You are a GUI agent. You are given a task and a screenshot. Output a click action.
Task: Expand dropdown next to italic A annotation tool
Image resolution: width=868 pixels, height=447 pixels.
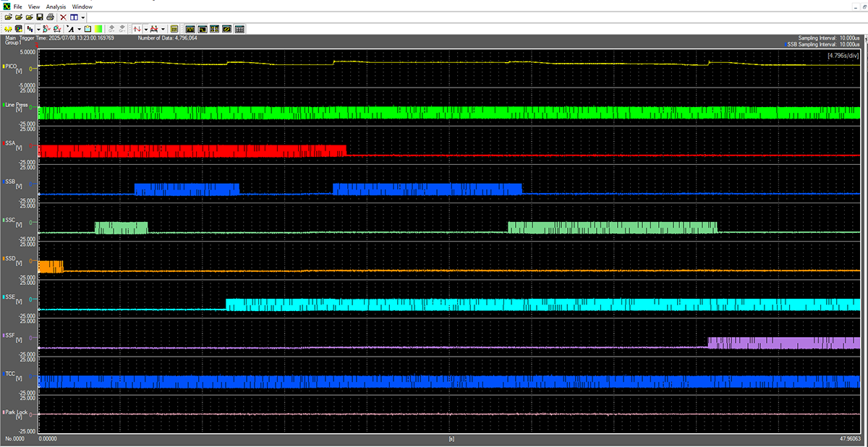click(x=79, y=29)
